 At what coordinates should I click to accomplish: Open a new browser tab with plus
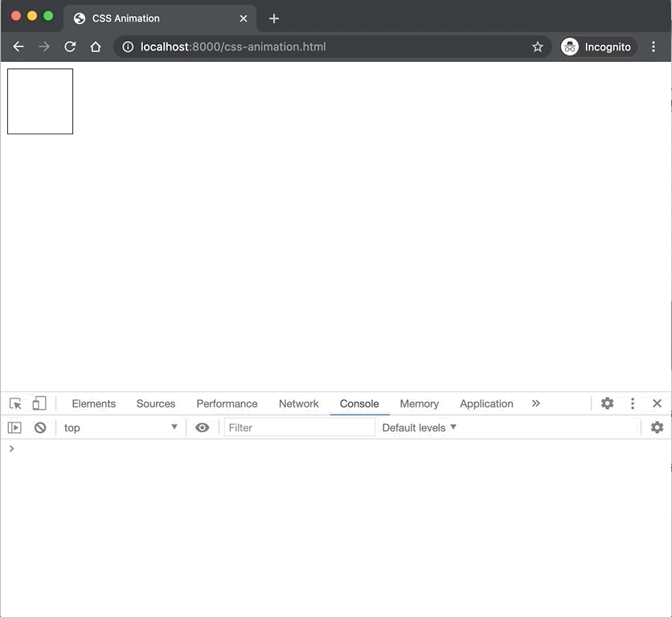(x=274, y=18)
